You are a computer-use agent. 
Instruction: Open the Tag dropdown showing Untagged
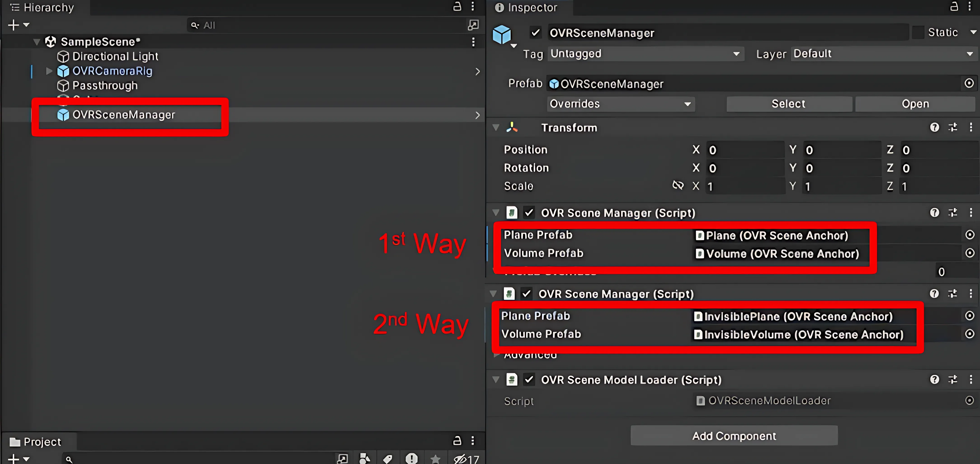tap(645, 54)
